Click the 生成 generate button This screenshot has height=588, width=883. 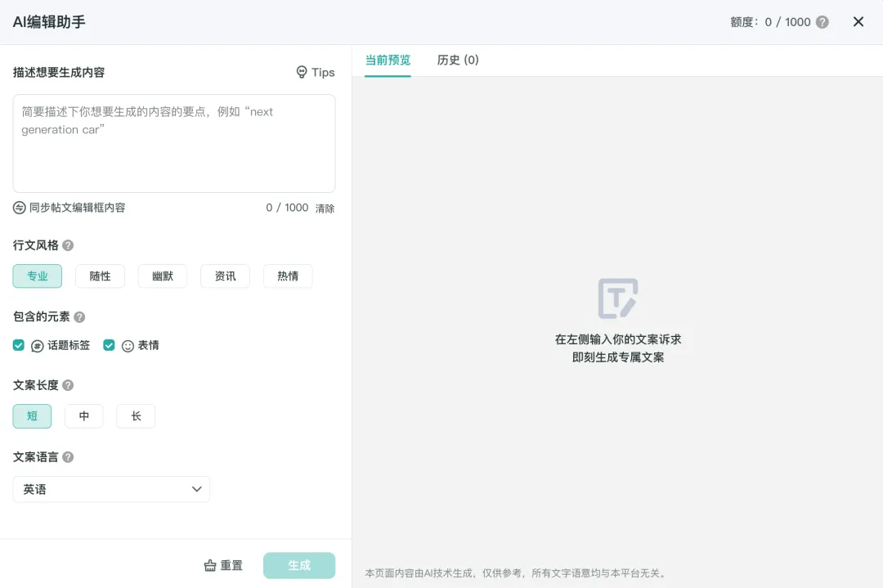pos(299,565)
